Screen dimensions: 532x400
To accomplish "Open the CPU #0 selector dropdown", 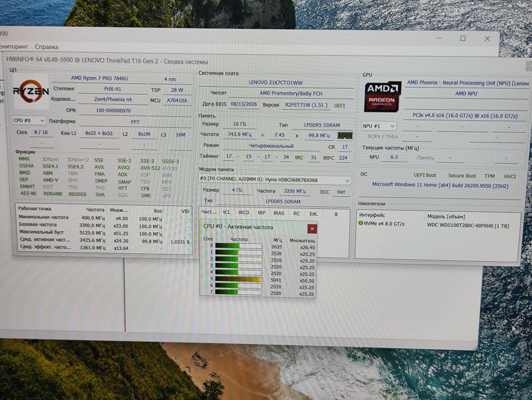I will tap(29, 121).
